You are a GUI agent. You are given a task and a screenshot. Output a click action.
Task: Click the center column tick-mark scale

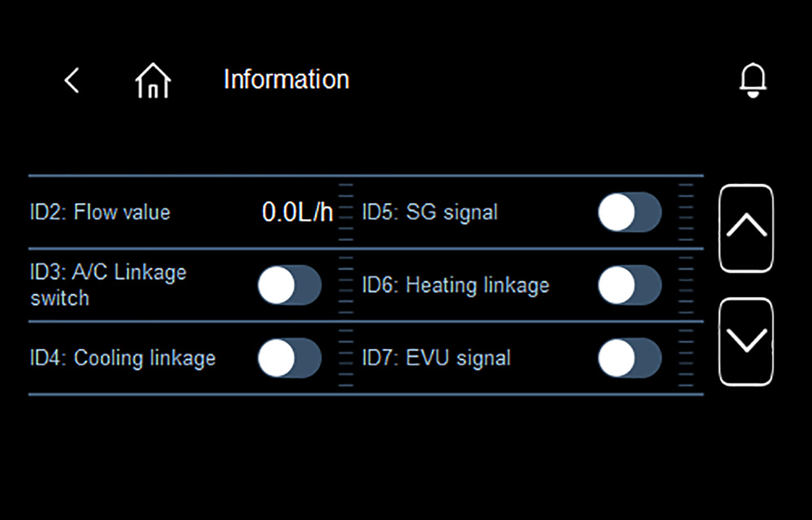(346, 284)
